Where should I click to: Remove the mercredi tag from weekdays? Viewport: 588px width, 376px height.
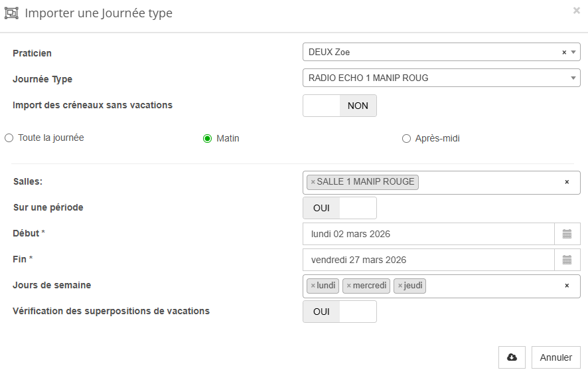[x=349, y=286]
